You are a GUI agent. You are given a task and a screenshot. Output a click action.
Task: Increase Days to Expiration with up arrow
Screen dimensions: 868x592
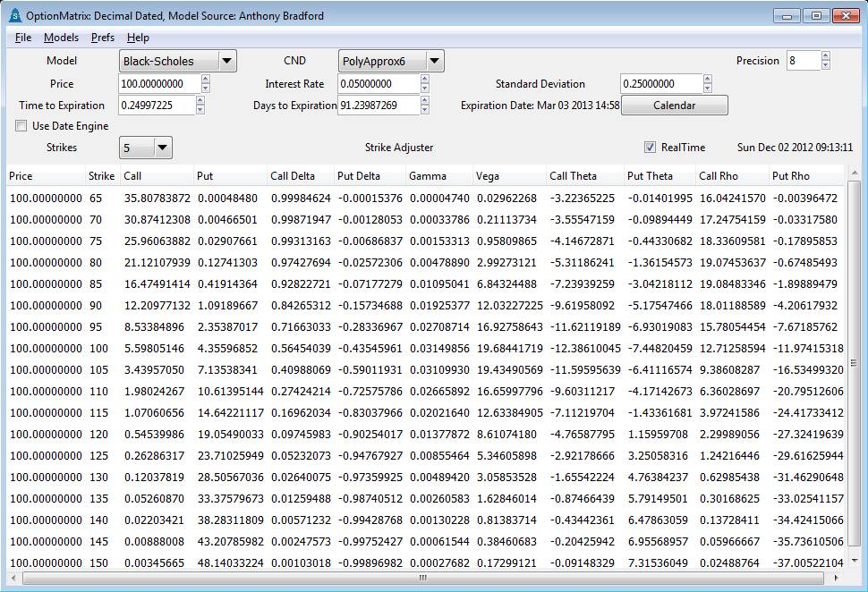(x=425, y=100)
